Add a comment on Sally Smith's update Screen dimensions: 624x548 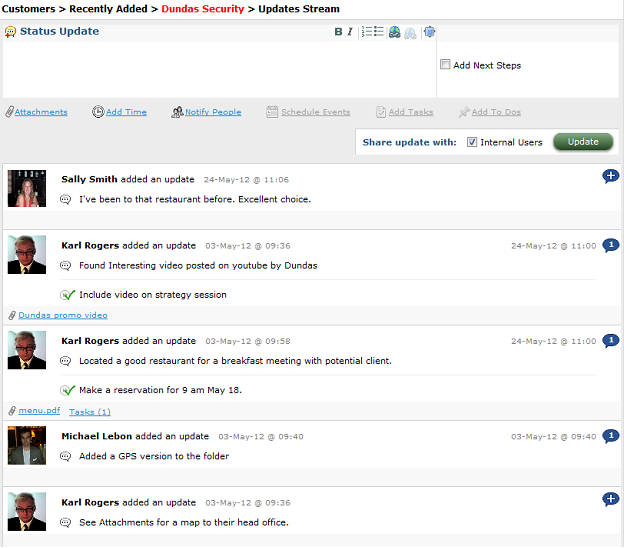click(x=610, y=176)
